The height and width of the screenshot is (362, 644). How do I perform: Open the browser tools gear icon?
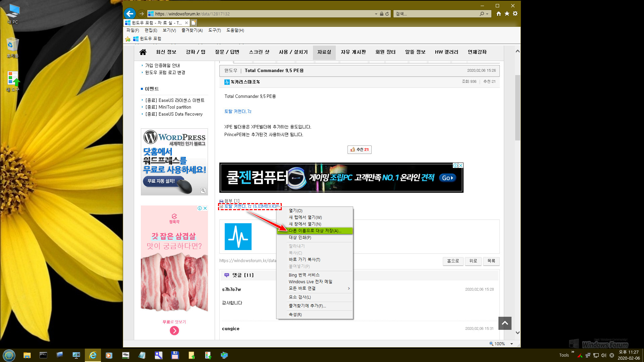515,14
